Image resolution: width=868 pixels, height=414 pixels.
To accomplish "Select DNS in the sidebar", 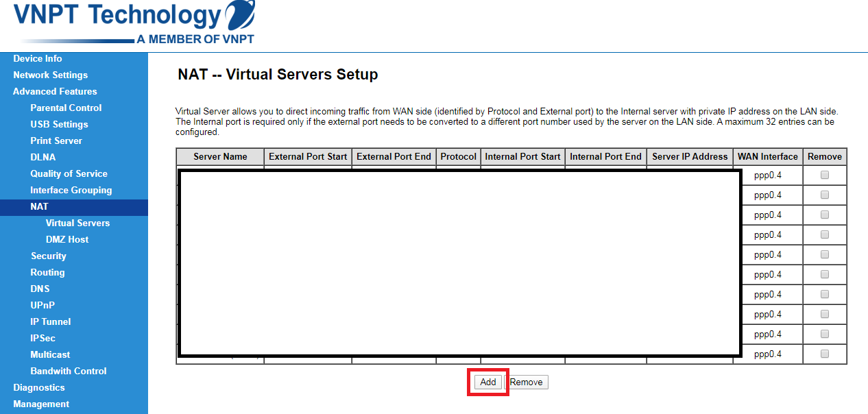I will click(40, 289).
